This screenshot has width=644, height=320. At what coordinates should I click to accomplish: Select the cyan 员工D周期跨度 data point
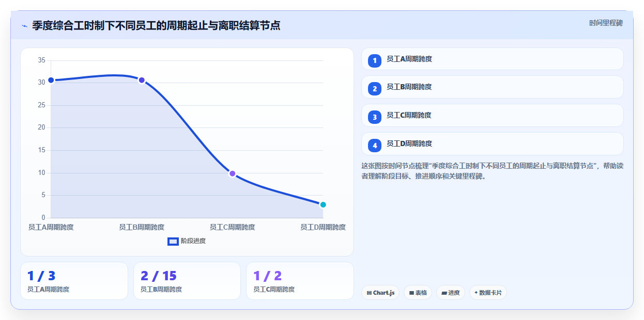(323, 204)
